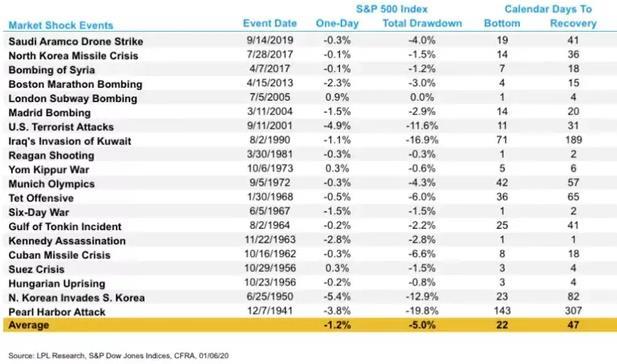Click the Yom Kippur War event name
Image resolution: width=617 pixels, height=364 pixels.
point(49,170)
